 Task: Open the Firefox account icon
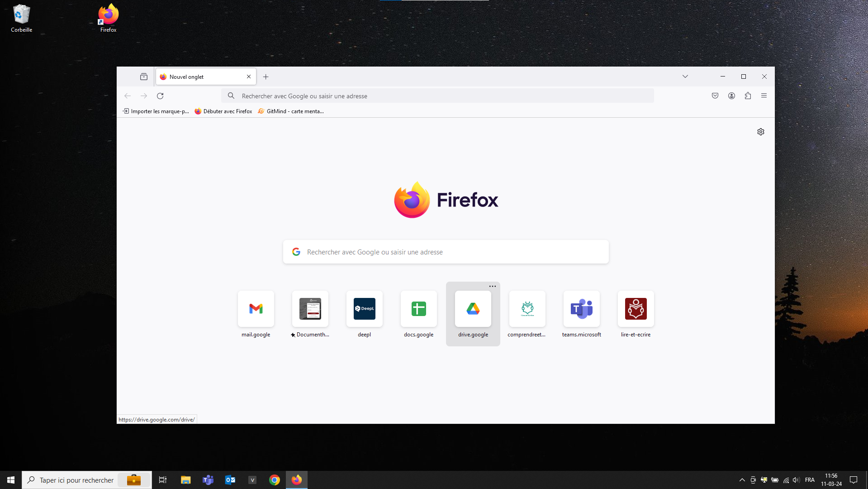click(731, 96)
